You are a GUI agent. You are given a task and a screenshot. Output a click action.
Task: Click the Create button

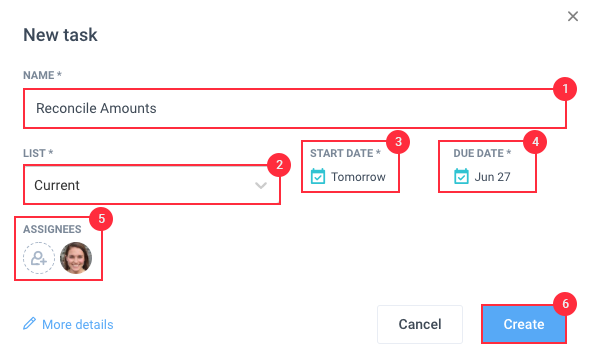(x=524, y=324)
